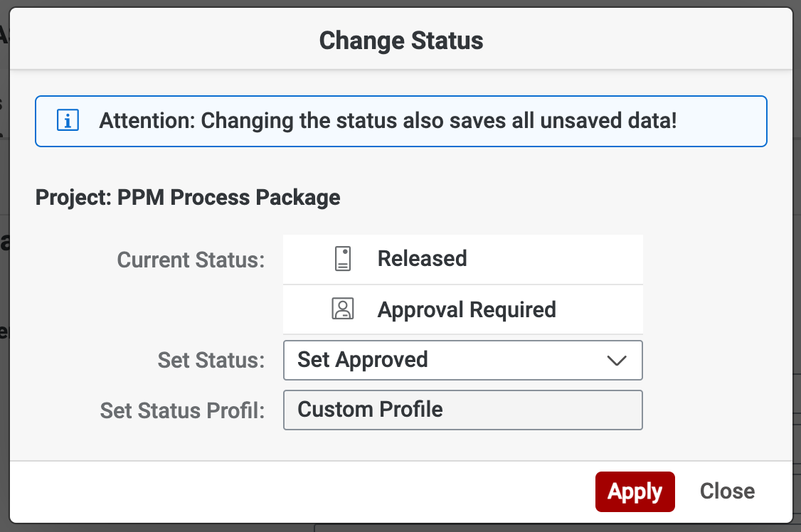
Task: Click the Current Status label
Action: [x=191, y=260]
